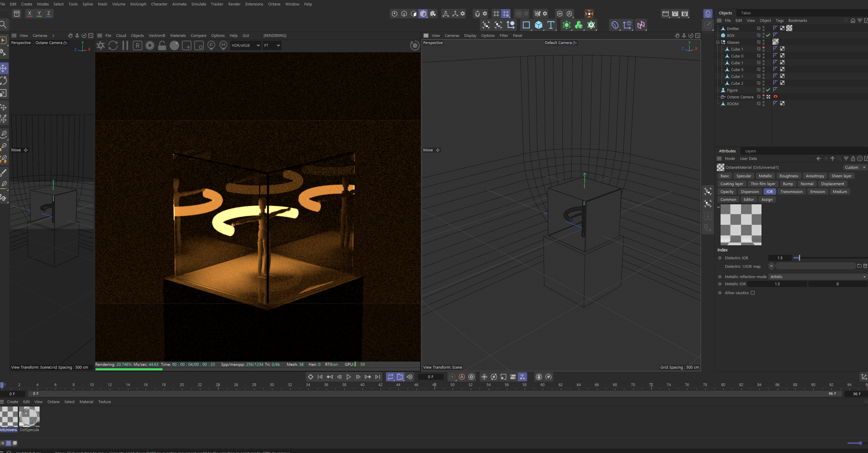Select the OctSpecular material thumbnail
The image size is (868, 453).
[29, 417]
